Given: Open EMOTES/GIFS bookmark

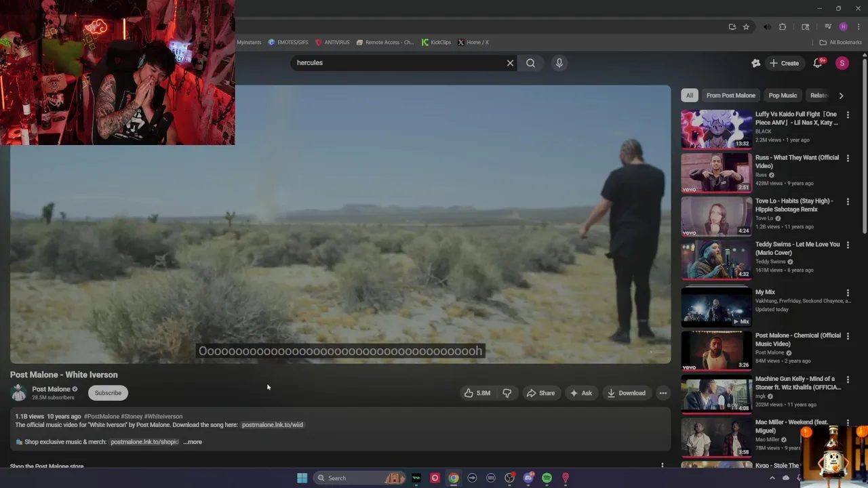Looking at the screenshot, I should pos(288,42).
